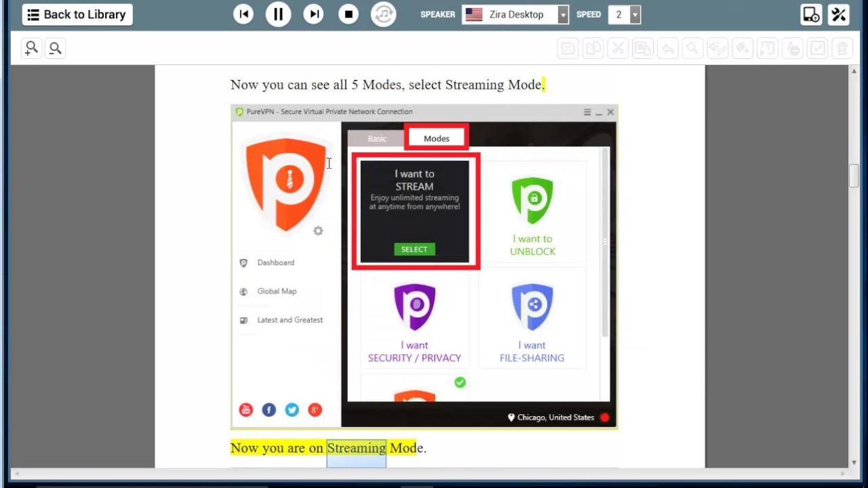Click the PureVPN hamburger menu icon
The height and width of the screenshot is (488, 868).
[587, 113]
